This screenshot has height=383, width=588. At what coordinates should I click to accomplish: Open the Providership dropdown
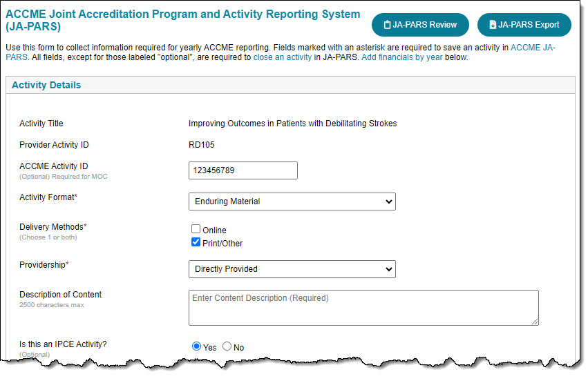tap(292, 269)
